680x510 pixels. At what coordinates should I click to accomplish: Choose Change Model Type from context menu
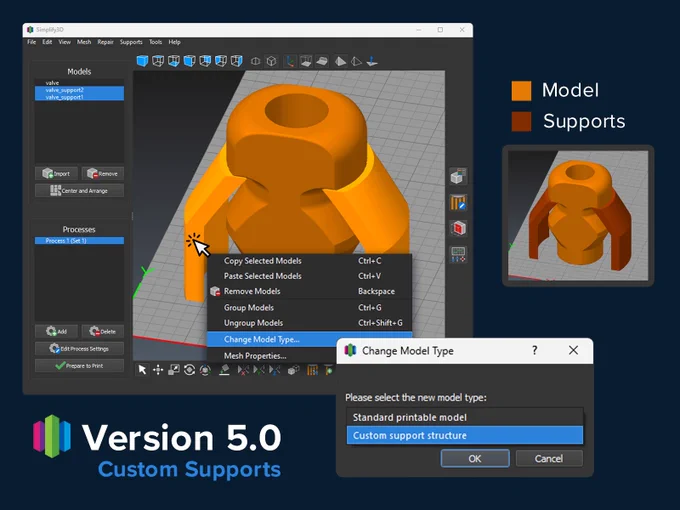click(x=309, y=339)
